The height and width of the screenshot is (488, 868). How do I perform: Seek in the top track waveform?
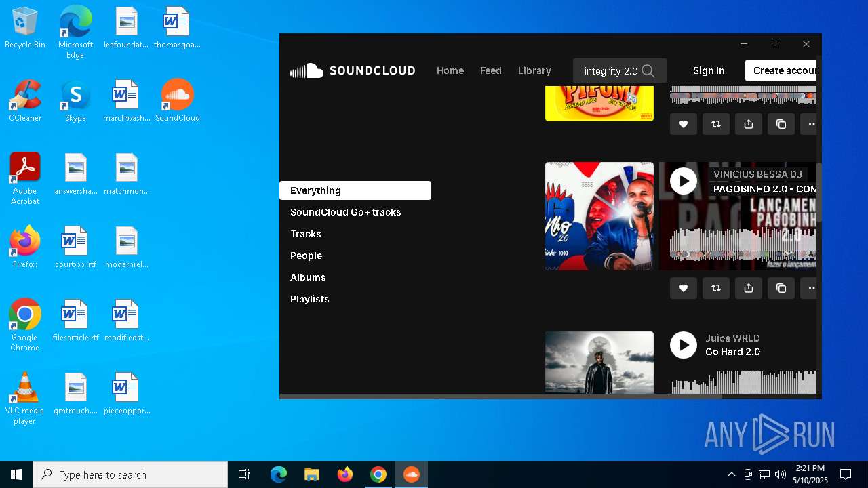pos(744,95)
